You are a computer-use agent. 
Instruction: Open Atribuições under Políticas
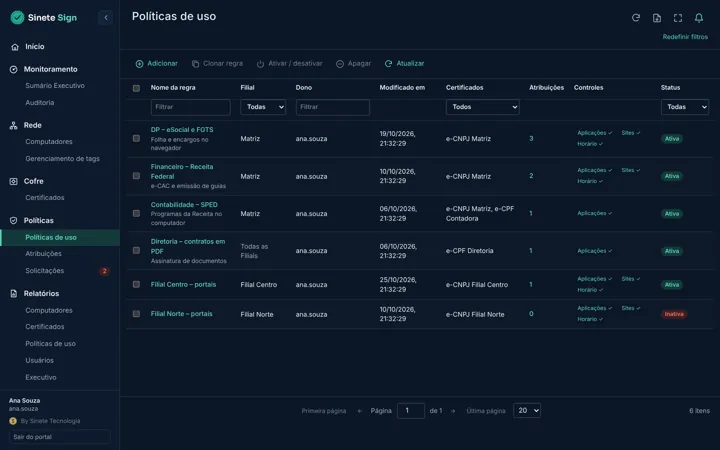(x=44, y=254)
